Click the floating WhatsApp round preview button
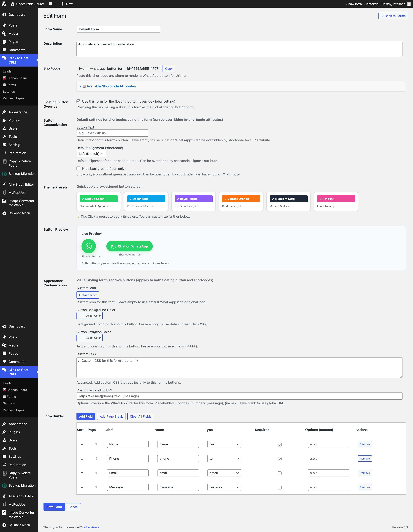413x532 pixels. (88, 246)
